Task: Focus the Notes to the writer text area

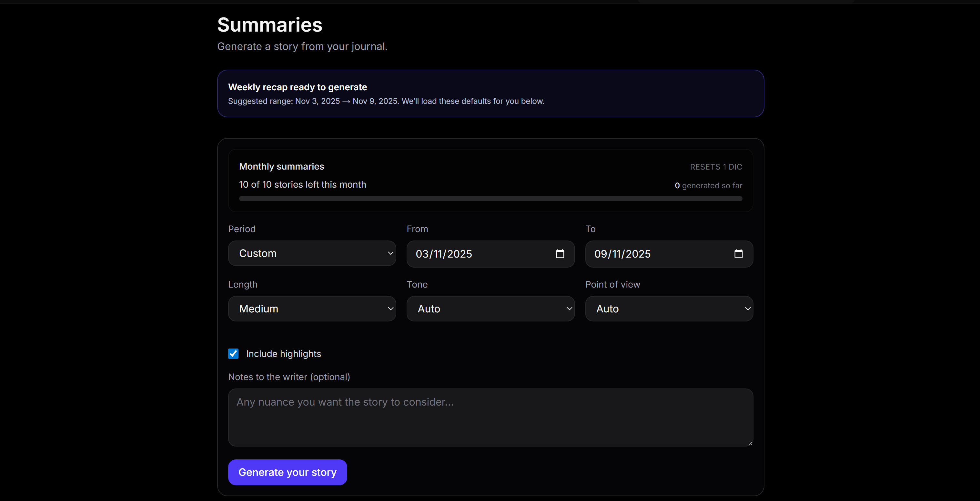Action: point(490,417)
